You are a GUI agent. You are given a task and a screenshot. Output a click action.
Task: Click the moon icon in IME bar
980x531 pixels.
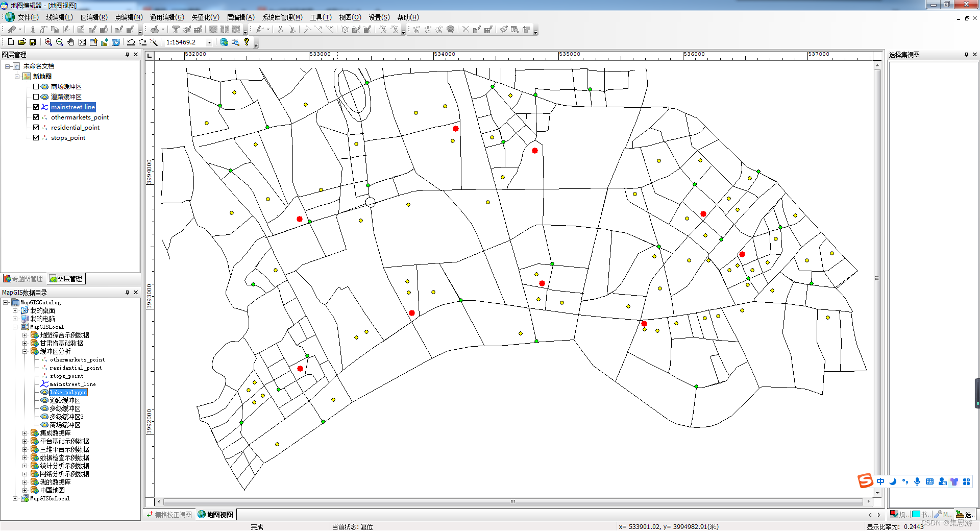[893, 481]
